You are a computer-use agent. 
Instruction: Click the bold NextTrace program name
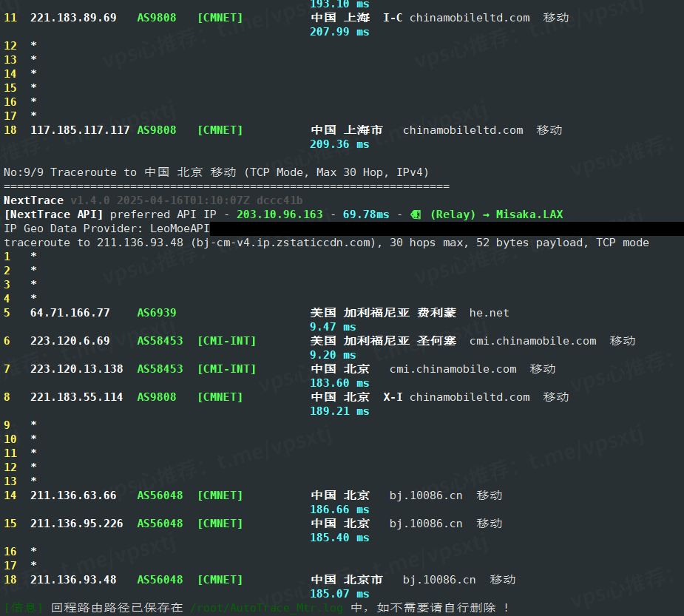[x=33, y=200]
